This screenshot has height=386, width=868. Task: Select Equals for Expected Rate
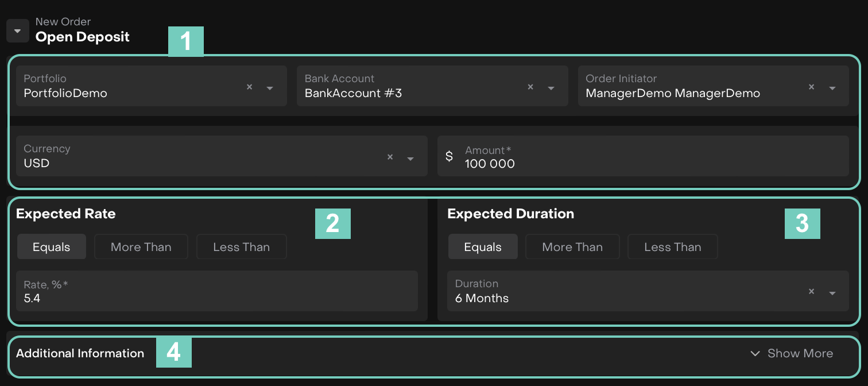coord(51,247)
